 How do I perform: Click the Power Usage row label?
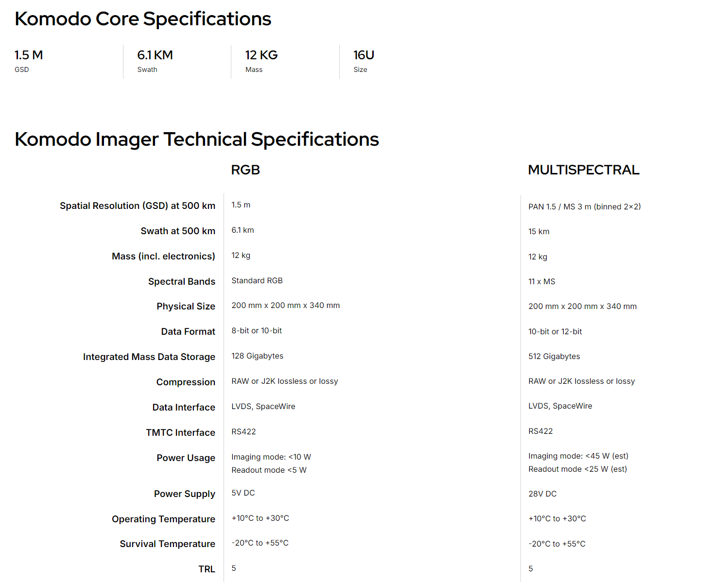pos(186,458)
